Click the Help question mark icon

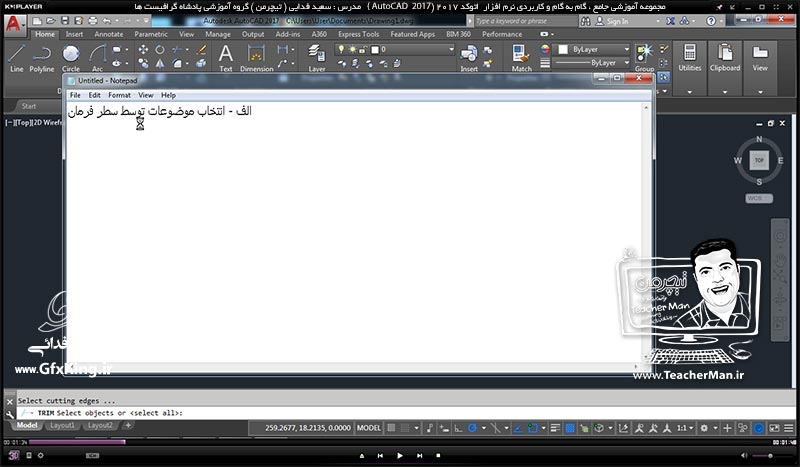711,21
